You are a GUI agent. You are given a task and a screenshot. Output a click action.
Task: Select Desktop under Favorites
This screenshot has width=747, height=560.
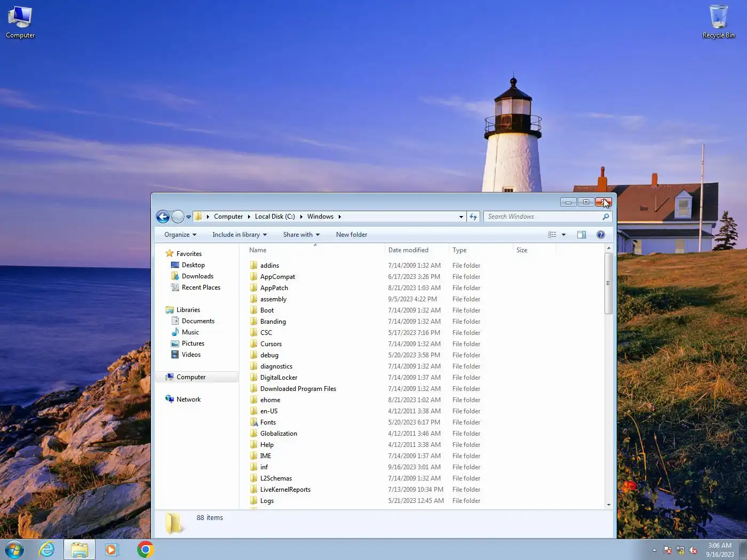[193, 265]
